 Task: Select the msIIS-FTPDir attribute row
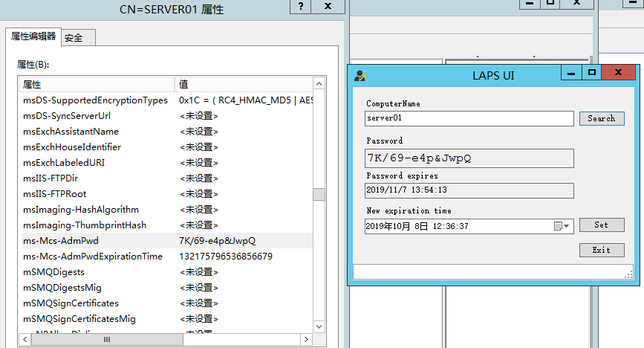(x=166, y=178)
